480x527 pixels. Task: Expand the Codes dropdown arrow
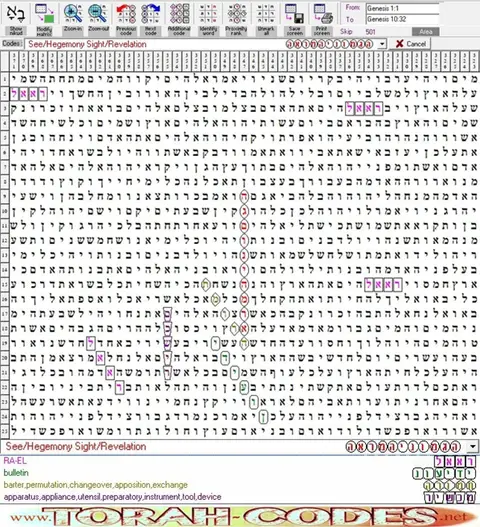coord(382,44)
